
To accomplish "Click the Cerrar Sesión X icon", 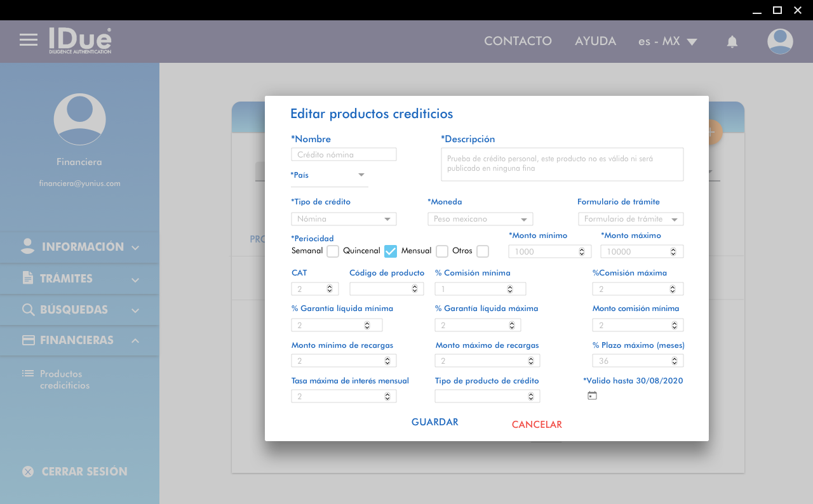I will point(28,472).
